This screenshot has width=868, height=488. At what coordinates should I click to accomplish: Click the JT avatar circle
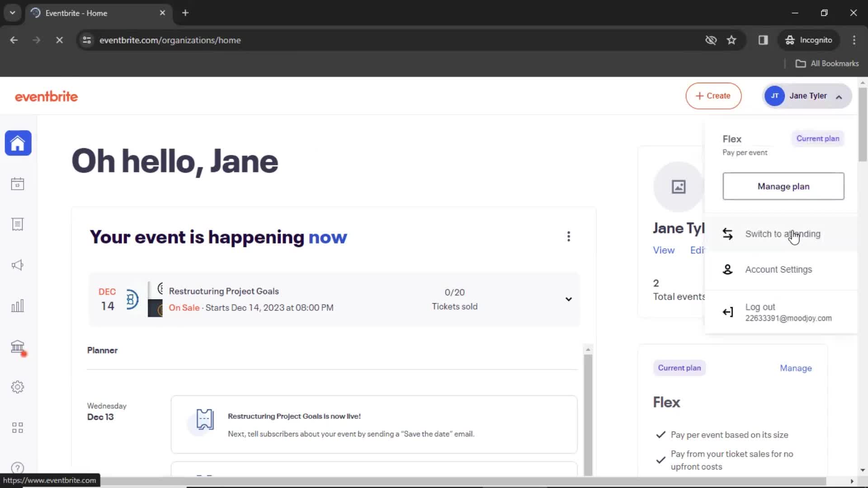(774, 96)
